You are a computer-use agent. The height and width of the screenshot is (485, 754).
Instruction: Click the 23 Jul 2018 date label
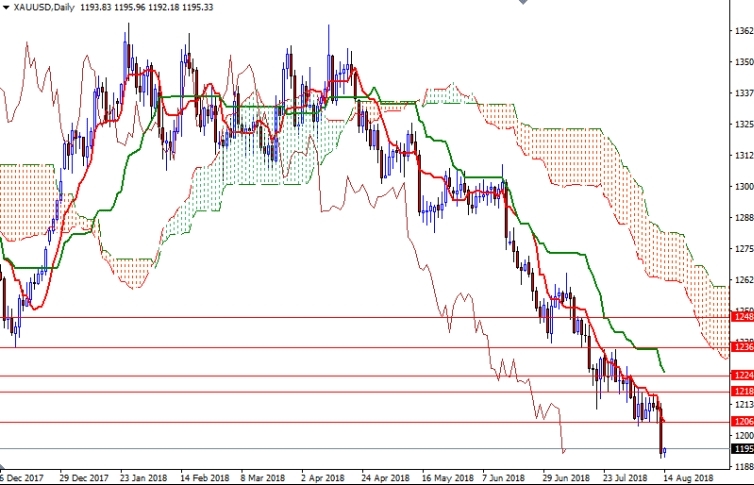[x=625, y=478]
